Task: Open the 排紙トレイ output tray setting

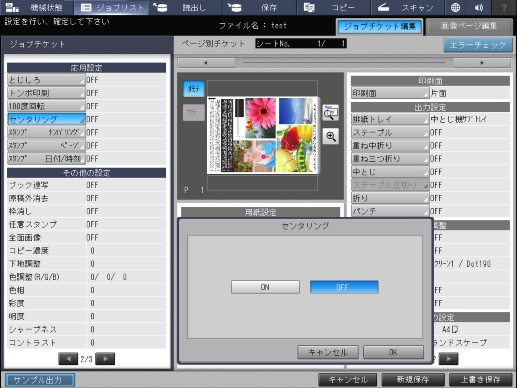Action: click(x=390, y=119)
